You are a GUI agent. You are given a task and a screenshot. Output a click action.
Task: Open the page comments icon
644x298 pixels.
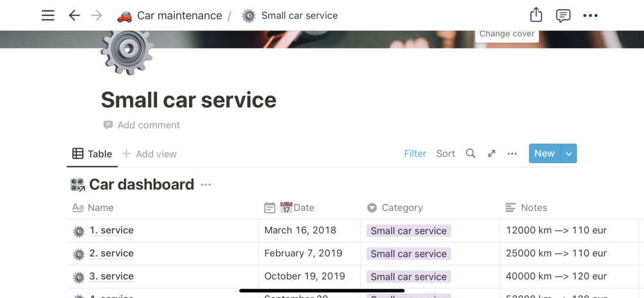click(x=563, y=15)
